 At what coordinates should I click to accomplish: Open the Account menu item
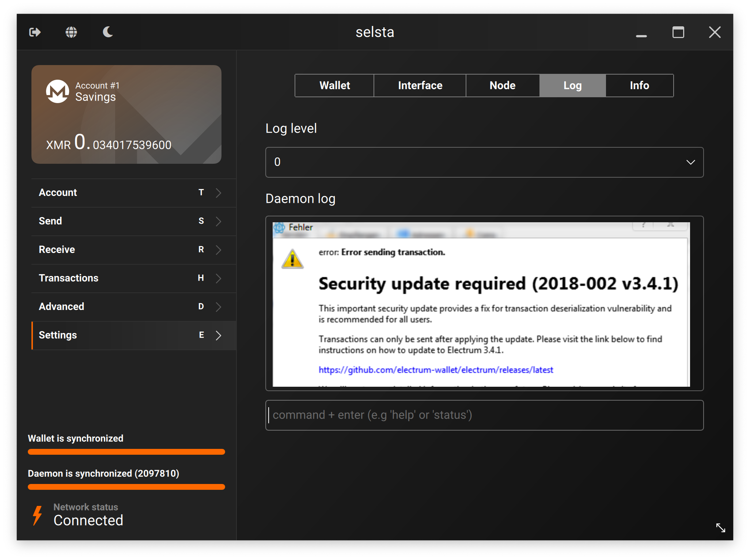(134, 193)
